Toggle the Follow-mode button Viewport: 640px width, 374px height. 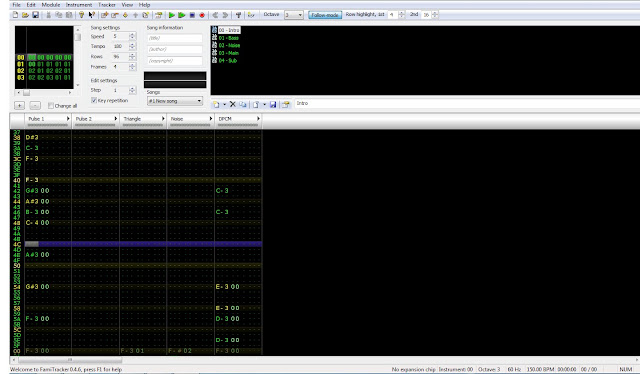point(325,15)
